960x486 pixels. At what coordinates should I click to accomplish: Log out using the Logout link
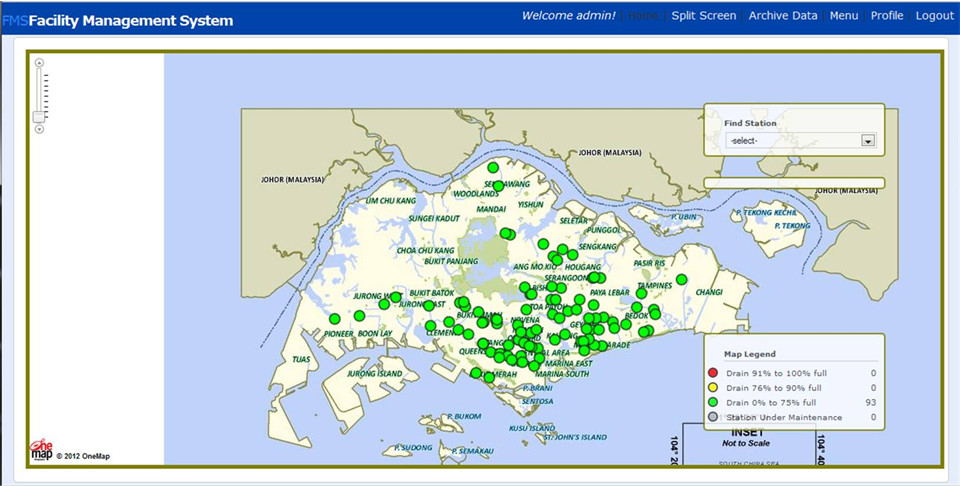point(934,16)
